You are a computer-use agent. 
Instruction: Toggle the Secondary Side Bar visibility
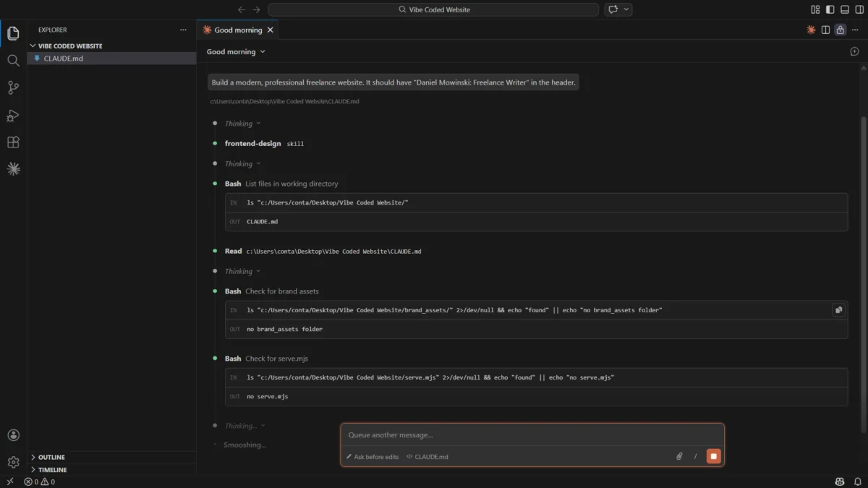point(859,9)
